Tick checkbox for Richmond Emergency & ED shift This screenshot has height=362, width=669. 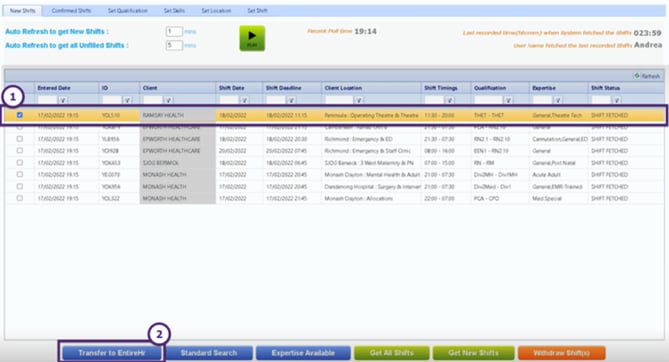pos(20,139)
